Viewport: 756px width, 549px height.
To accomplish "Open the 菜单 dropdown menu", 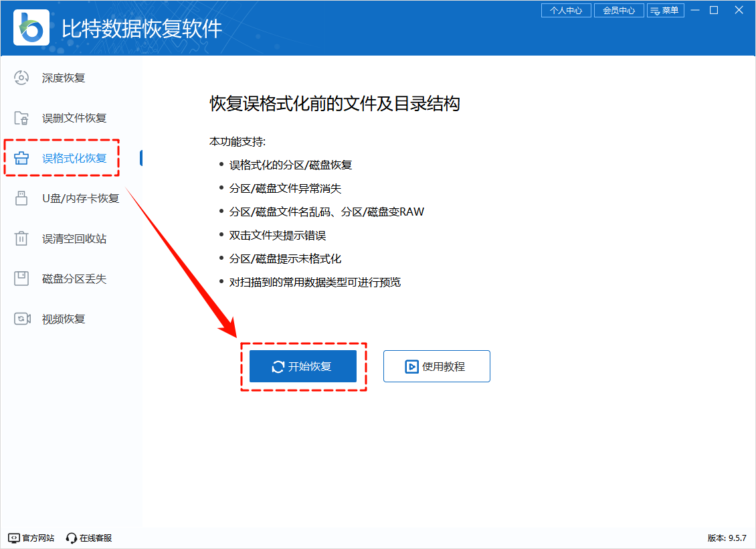I will tap(666, 10).
